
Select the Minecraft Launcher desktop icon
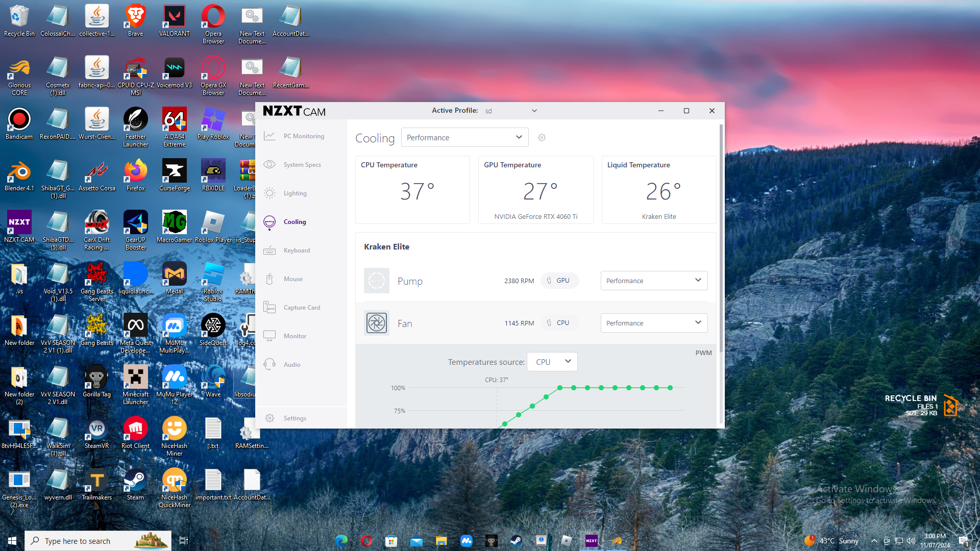click(x=136, y=385)
